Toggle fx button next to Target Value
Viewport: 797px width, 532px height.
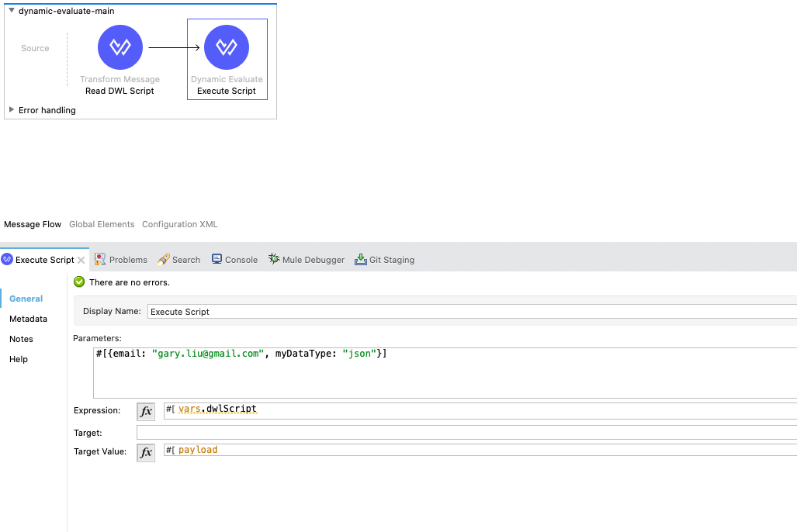tap(146, 451)
